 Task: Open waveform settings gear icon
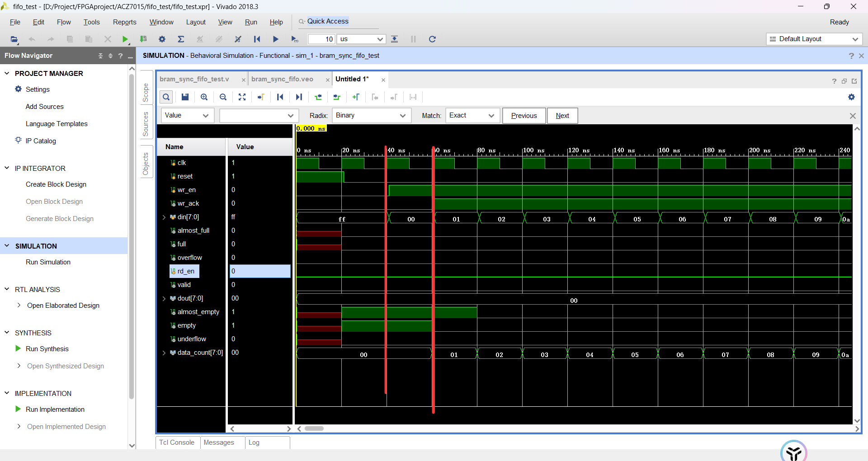(x=851, y=97)
